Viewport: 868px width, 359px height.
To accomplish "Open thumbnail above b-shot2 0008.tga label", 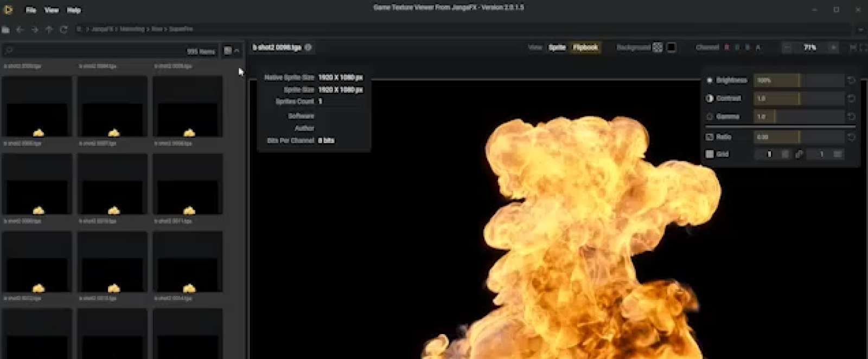I will point(188,106).
